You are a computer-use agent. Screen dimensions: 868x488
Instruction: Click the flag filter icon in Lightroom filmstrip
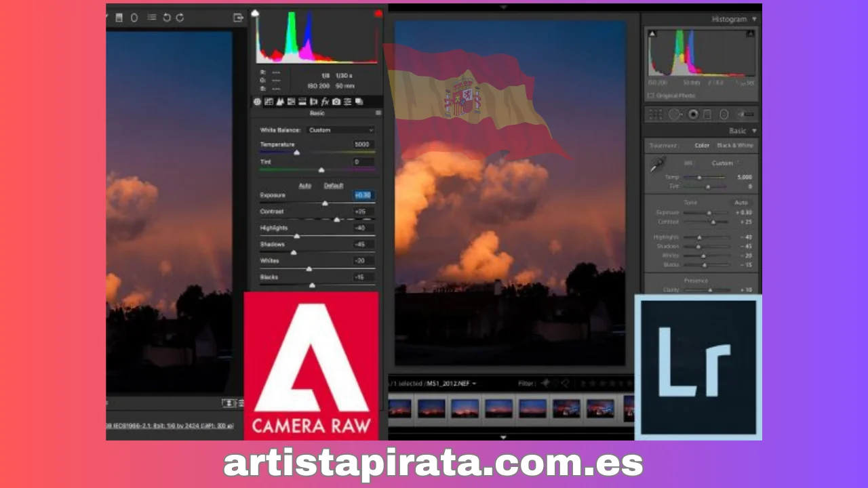[545, 384]
